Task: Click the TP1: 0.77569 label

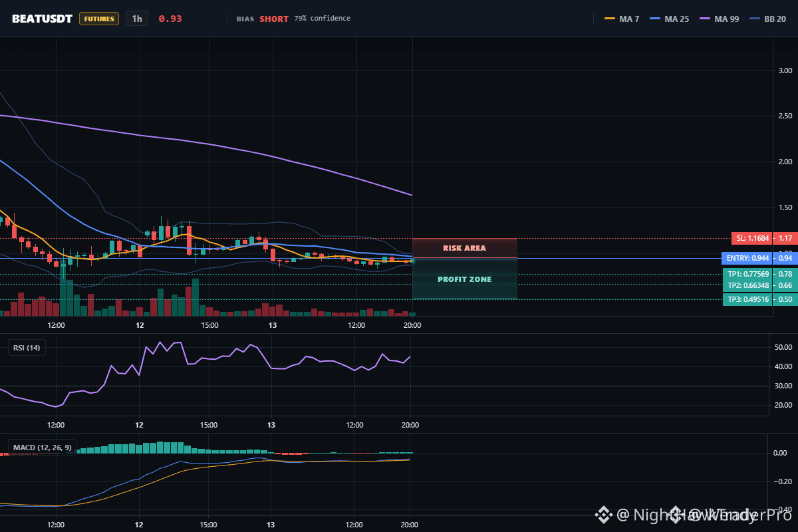Action: tap(747, 274)
